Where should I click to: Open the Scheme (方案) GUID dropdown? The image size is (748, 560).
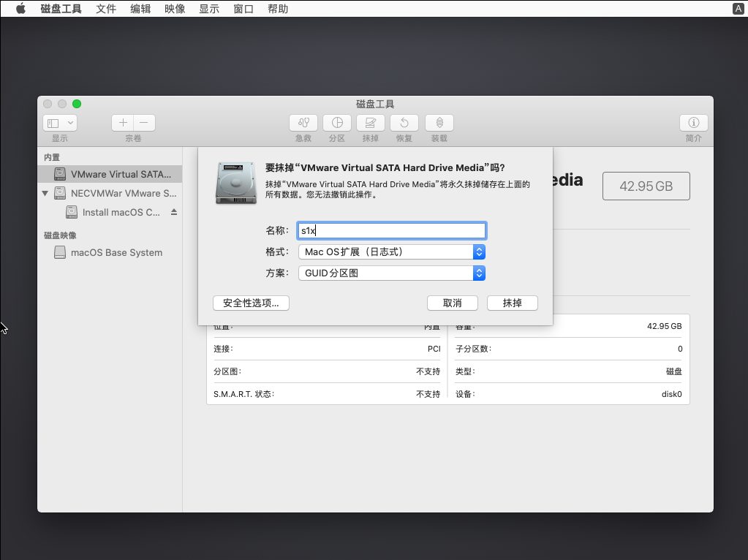[x=391, y=273]
